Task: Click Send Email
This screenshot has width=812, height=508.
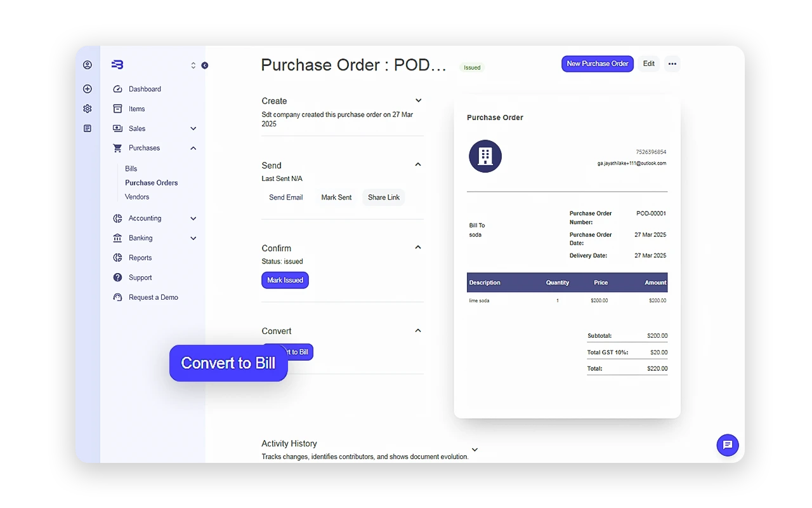Action: tap(286, 197)
